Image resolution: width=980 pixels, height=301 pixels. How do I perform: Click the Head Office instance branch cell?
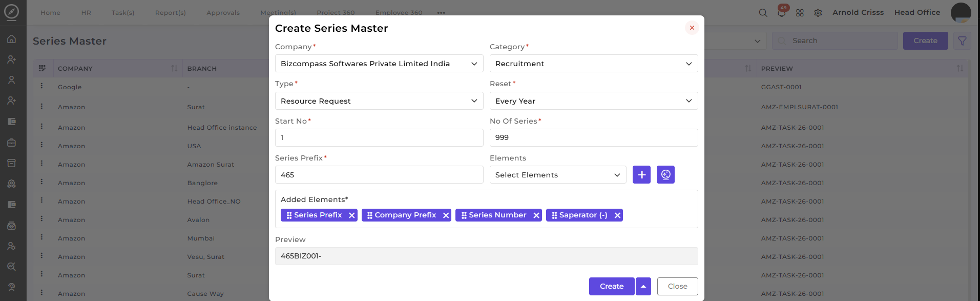coord(222,128)
